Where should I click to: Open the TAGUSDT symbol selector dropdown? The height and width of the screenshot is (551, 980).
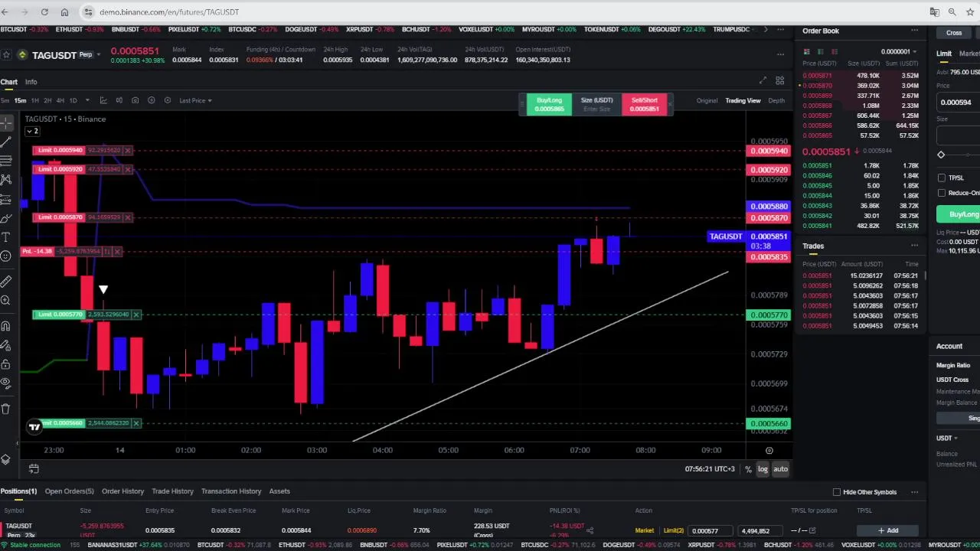(x=98, y=55)
